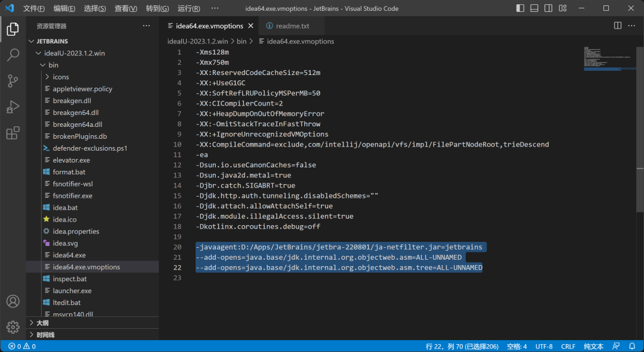Click the feedback icon in status bar

tap(615, 346)
